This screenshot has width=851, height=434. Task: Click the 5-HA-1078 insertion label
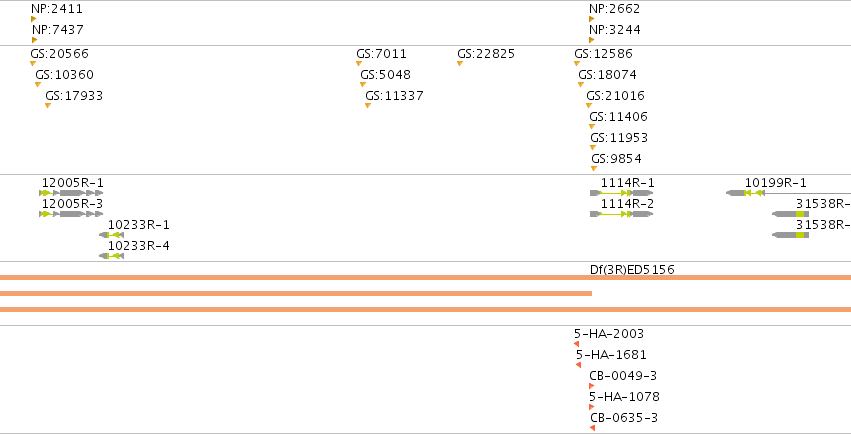[624, 397]
